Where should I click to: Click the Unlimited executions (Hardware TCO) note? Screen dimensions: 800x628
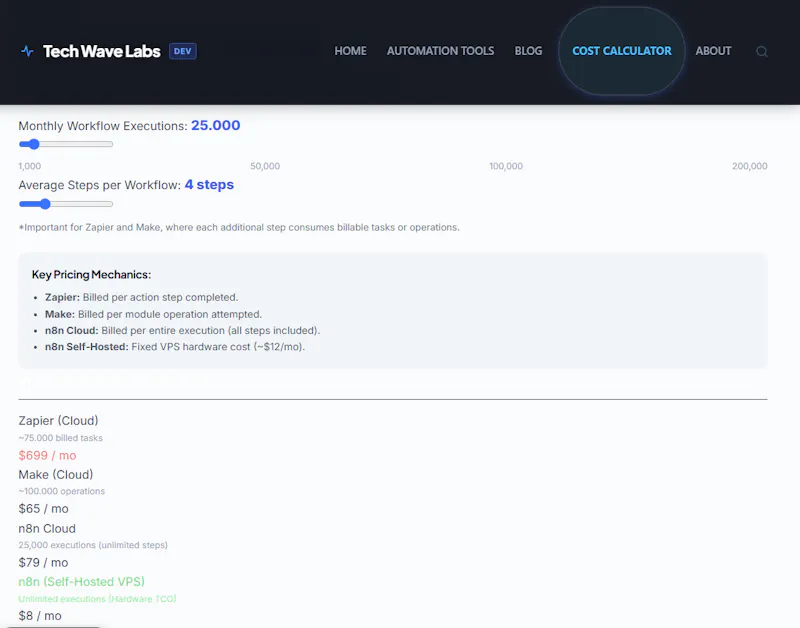[97, 599]
